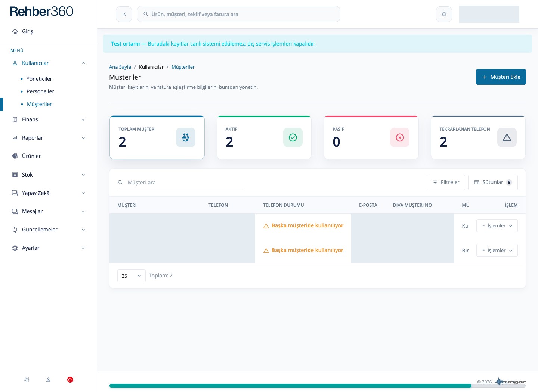Open the Sütunlar column chooser
Viewport: 538px width, 392px height.
pos(493,183)
